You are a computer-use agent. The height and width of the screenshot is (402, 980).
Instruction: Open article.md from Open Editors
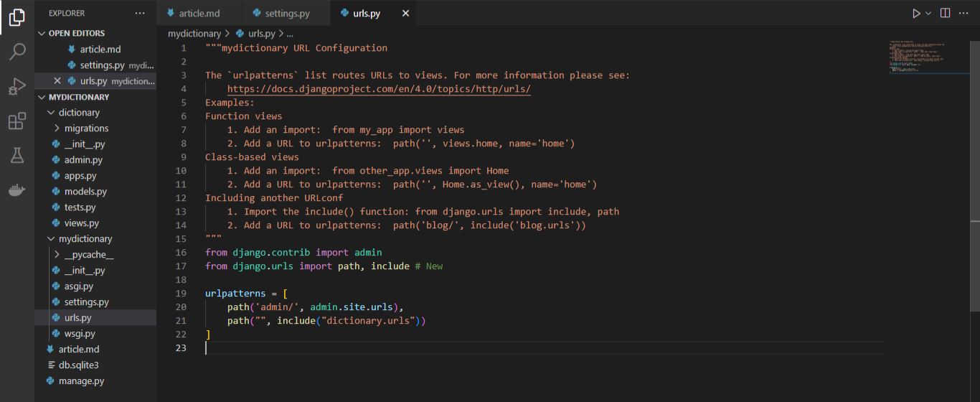(100, 50)
